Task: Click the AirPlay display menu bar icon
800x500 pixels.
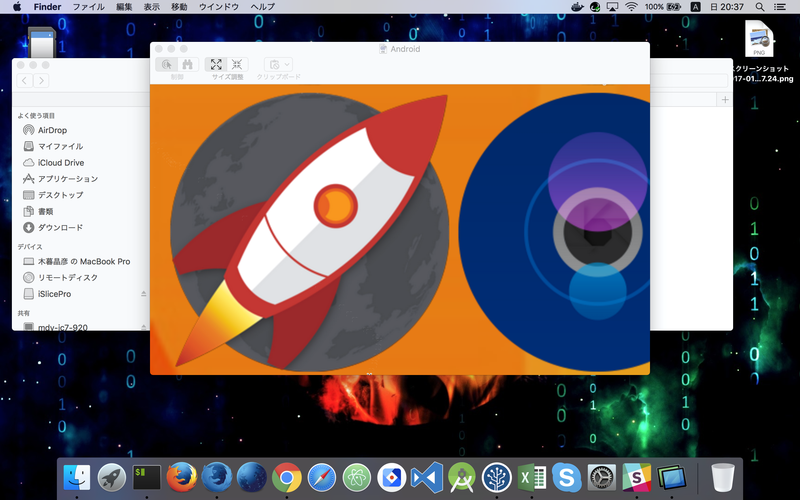Action: click(x=613, y=7)
